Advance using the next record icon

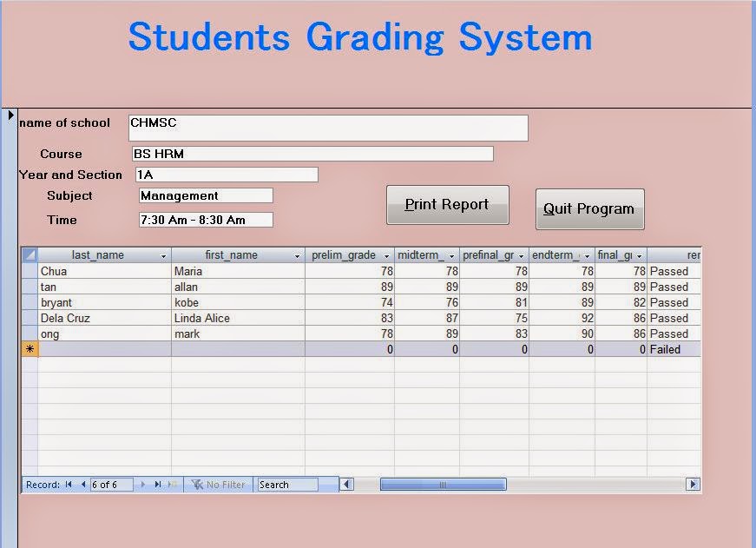pyautogui.click(x=141, y=485)
